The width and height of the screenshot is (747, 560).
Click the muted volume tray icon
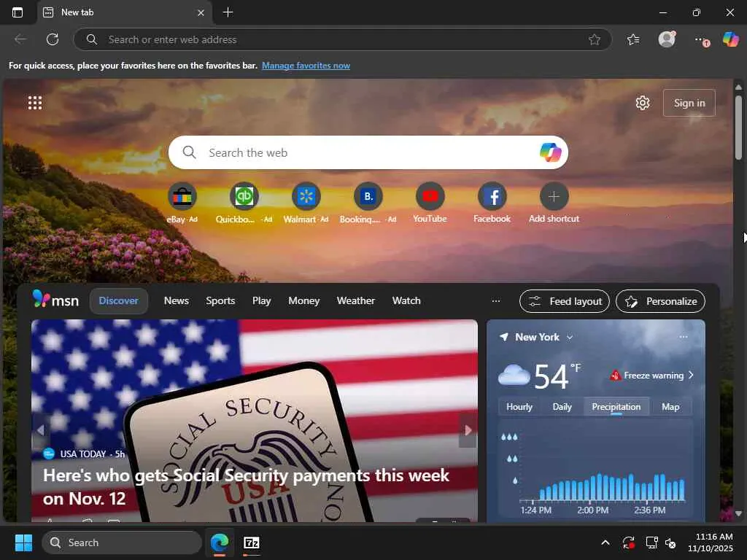coord(670,542)
